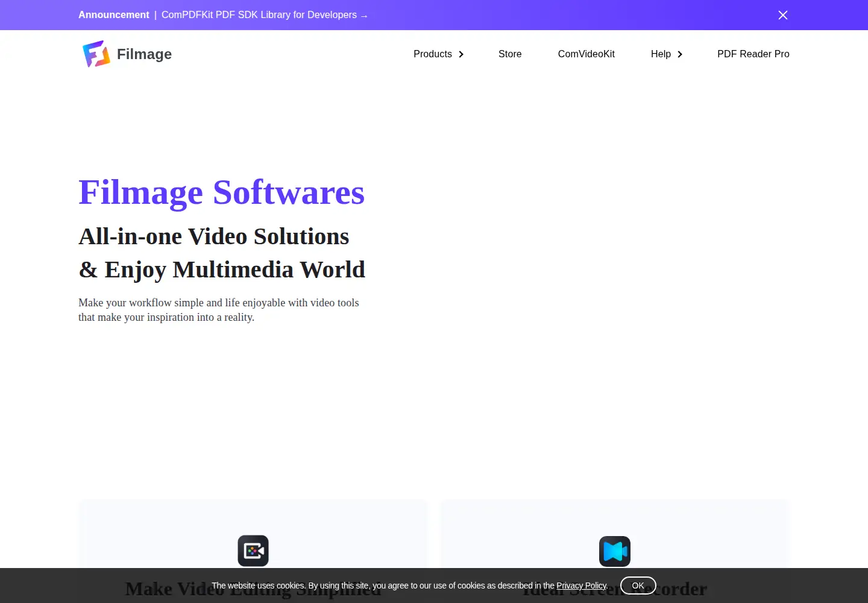The height and width of the screenshot is (603, 868).
Task: Open the video editor app icon
Action: tap(253, 551)
